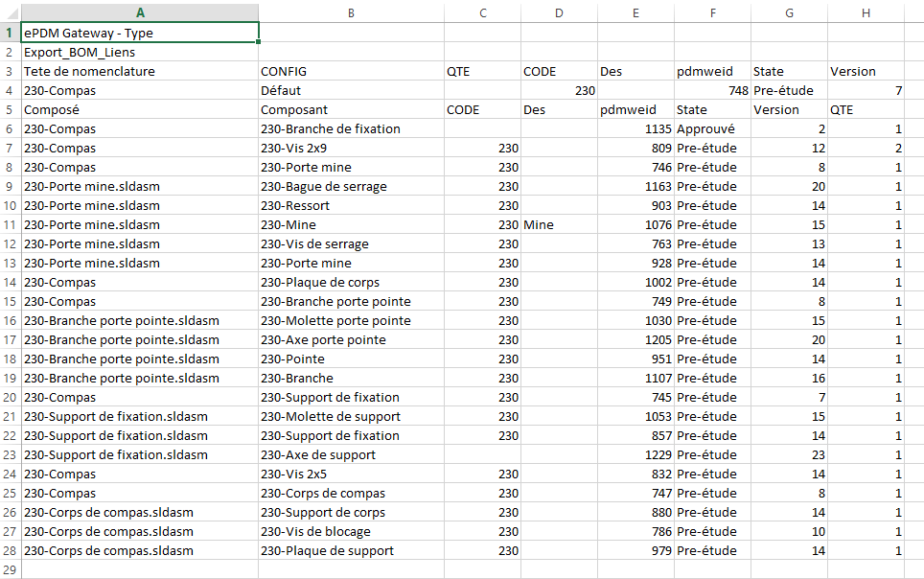The image size is (924, 579).
Task: Select column A header
Action: pyautogui.click(x=140, y=12)
